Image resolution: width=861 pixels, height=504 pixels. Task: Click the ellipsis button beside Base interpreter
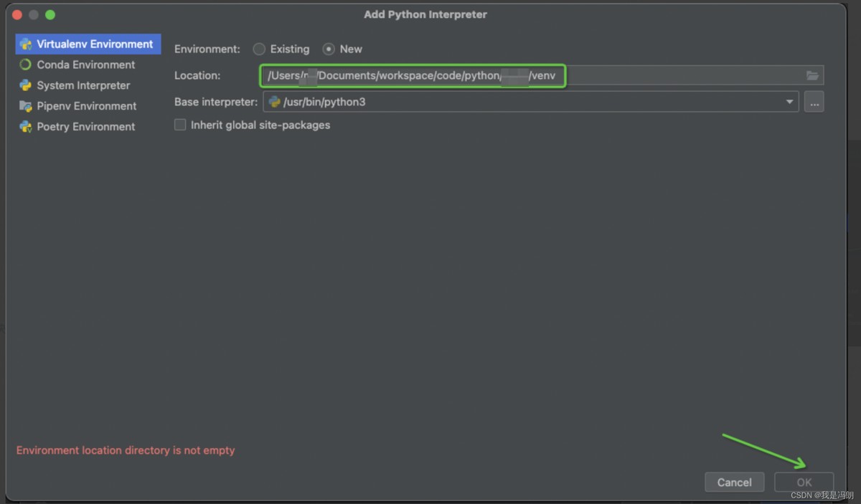pyautogui.click(x=814, y=102)
